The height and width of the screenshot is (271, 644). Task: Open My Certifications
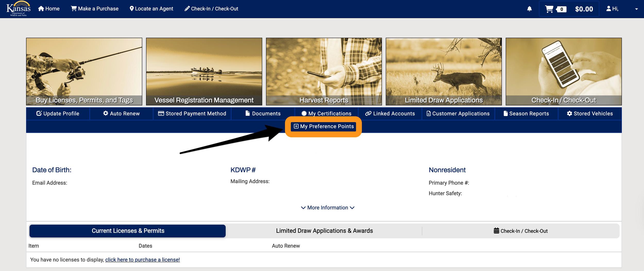coord(326,113)
